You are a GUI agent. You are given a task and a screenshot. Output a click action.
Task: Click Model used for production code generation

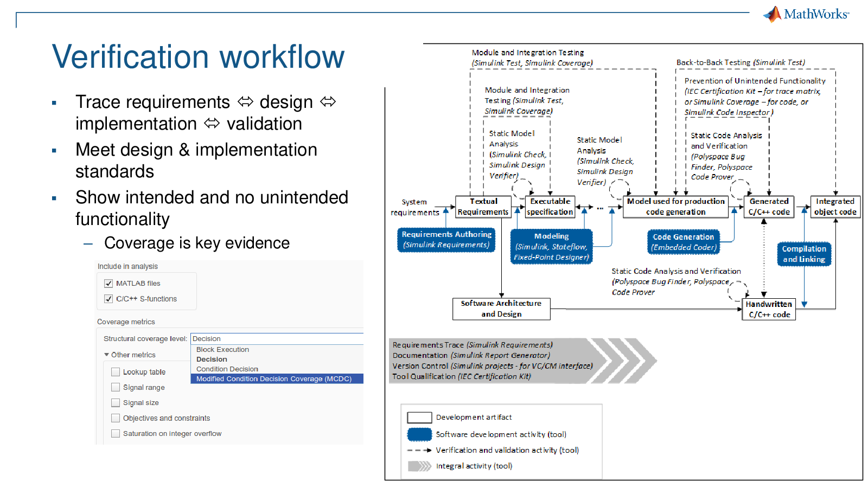coord(676,207)
